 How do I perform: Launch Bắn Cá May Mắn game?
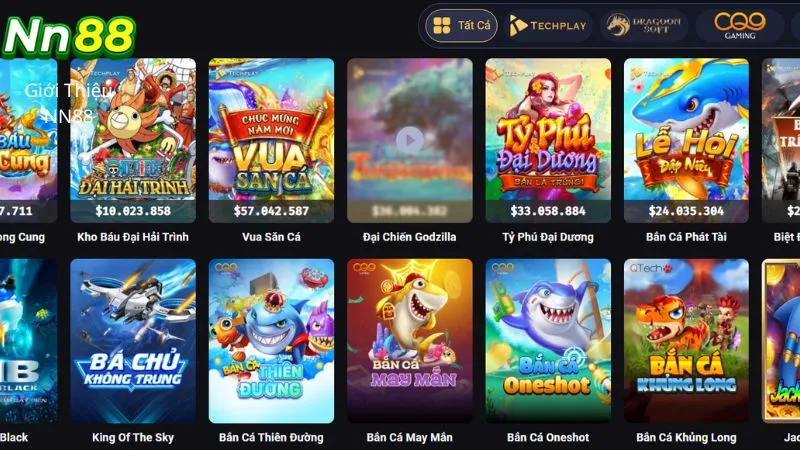point(410,341)
